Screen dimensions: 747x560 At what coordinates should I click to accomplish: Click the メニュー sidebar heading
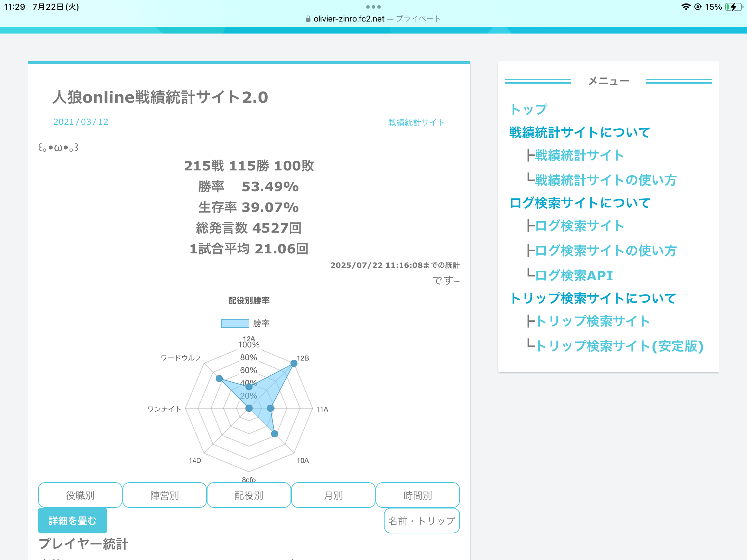[x=609, y=81]
